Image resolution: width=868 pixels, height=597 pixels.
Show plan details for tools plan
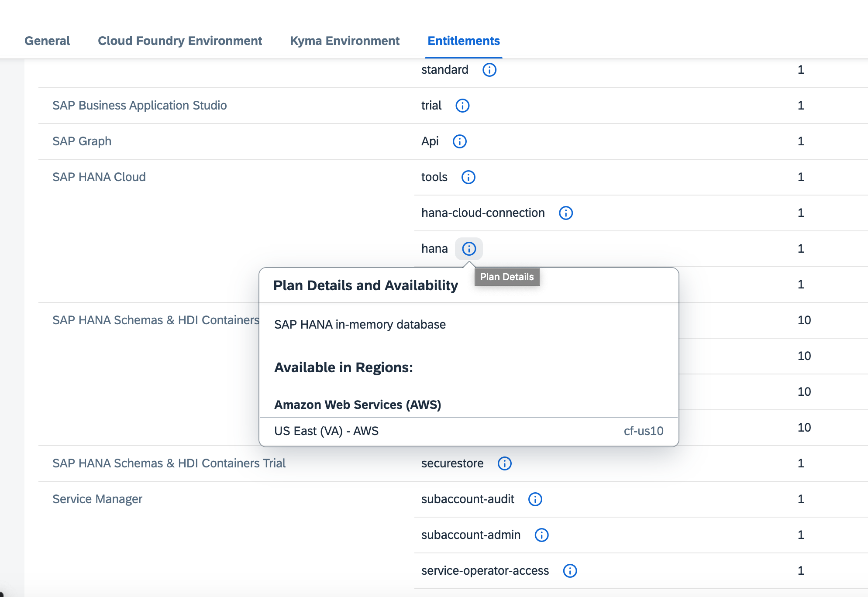point(468,177)
